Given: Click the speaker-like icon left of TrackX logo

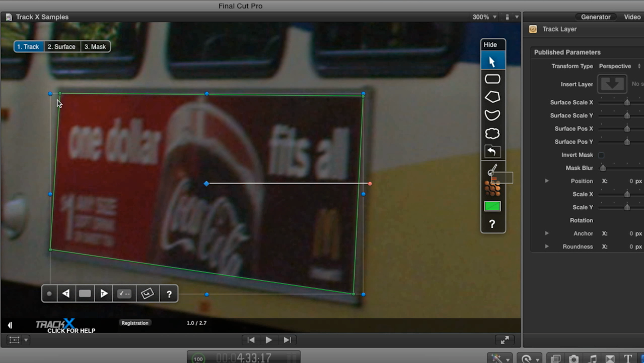Looking at the screenshot, I should 10,326.
